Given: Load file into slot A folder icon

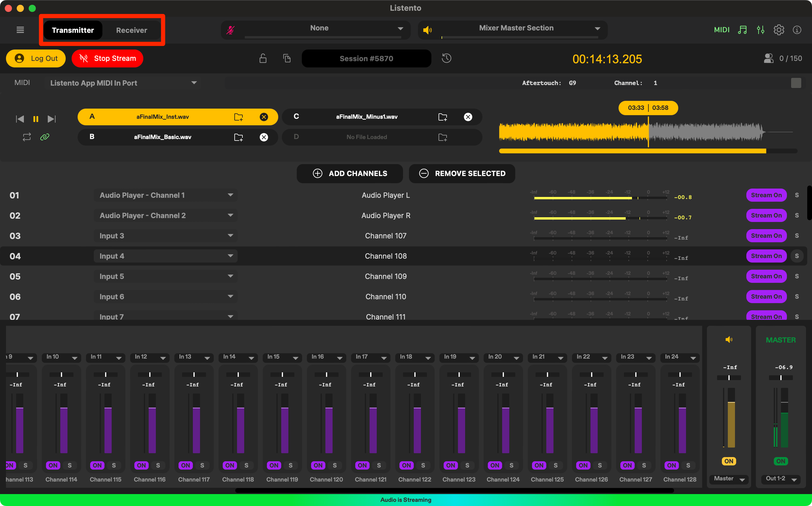Looking at the screenshot, I should click(239, 117).
